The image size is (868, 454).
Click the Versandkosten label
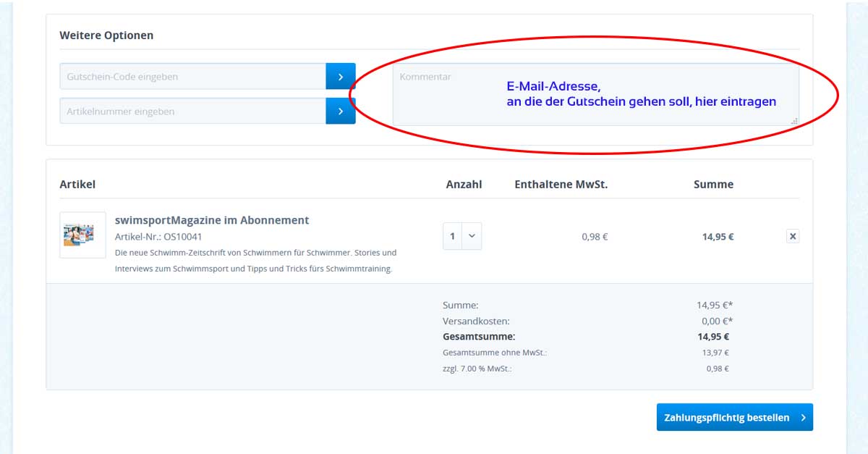[476, 321]
